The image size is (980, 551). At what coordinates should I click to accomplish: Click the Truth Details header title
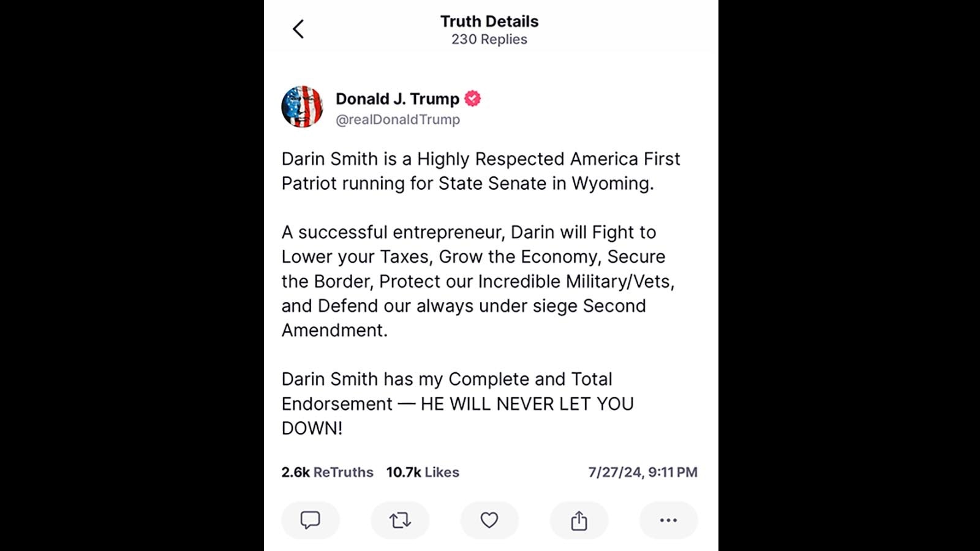(489, 21)
